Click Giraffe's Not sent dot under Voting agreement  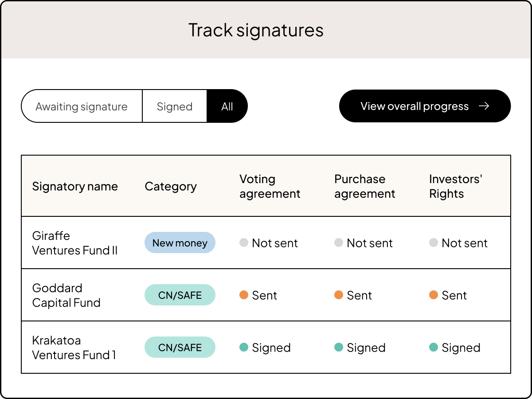coord(243,243)
